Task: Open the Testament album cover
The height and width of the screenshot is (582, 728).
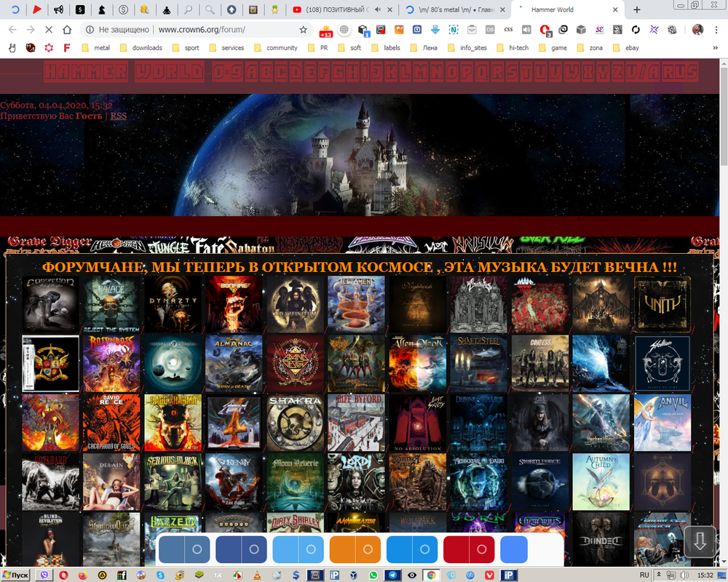Action: pos(357,304)
